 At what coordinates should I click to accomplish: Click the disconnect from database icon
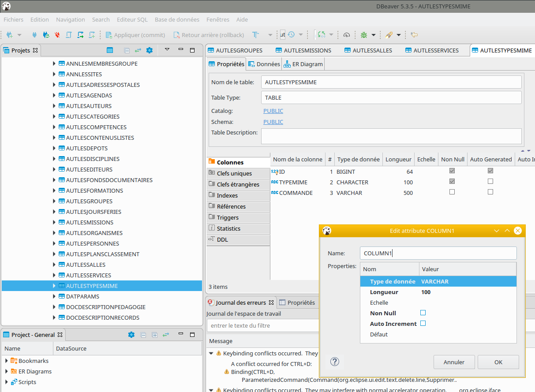click(x=57, y=34)
